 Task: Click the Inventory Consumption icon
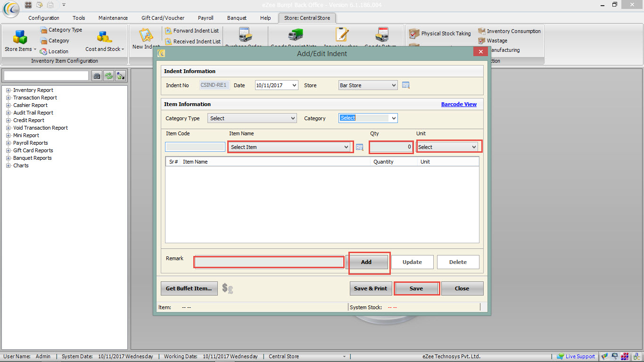pos(482,31)
